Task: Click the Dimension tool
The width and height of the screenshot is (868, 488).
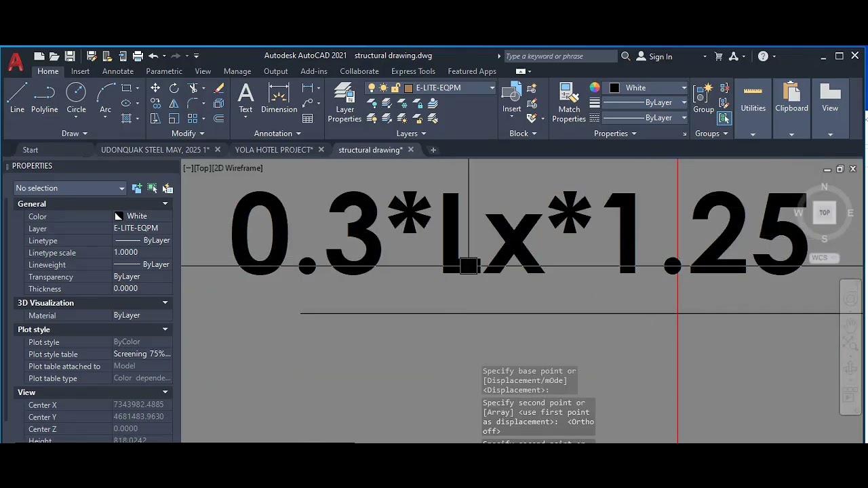Action: pos(279,98)
